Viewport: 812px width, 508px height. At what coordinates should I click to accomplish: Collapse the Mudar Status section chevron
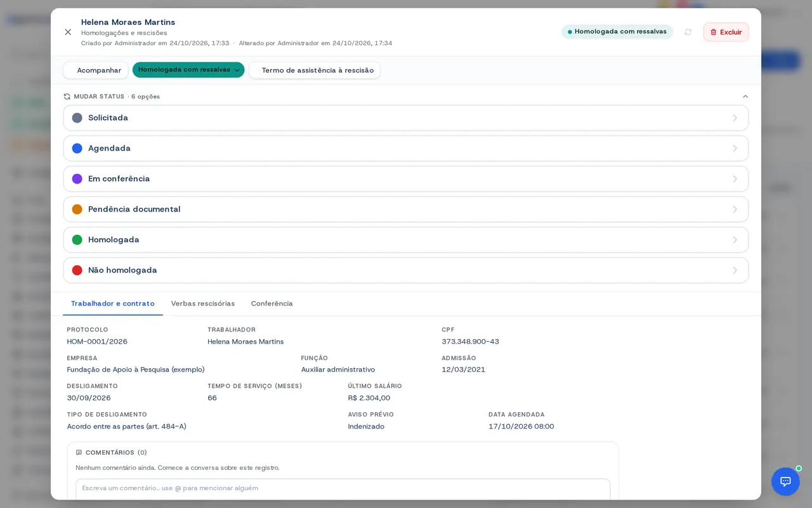click(x=745, y=97)
